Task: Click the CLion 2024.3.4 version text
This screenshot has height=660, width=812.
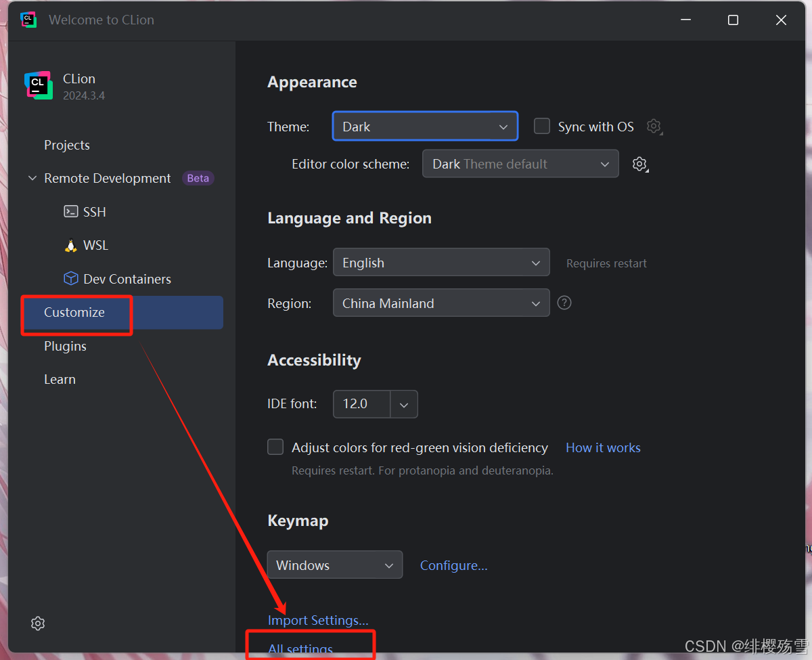Action: [84, 95]
